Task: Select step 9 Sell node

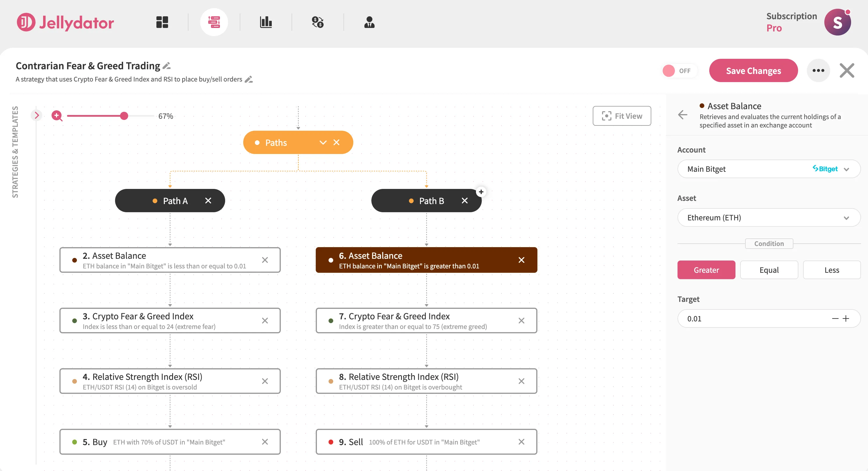Action: point(426,442)
